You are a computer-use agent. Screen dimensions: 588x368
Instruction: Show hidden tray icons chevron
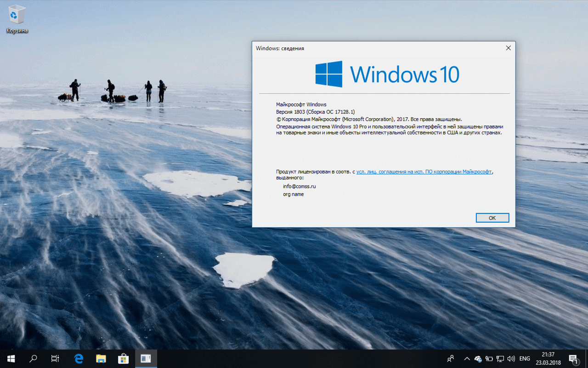pos(467,359)
